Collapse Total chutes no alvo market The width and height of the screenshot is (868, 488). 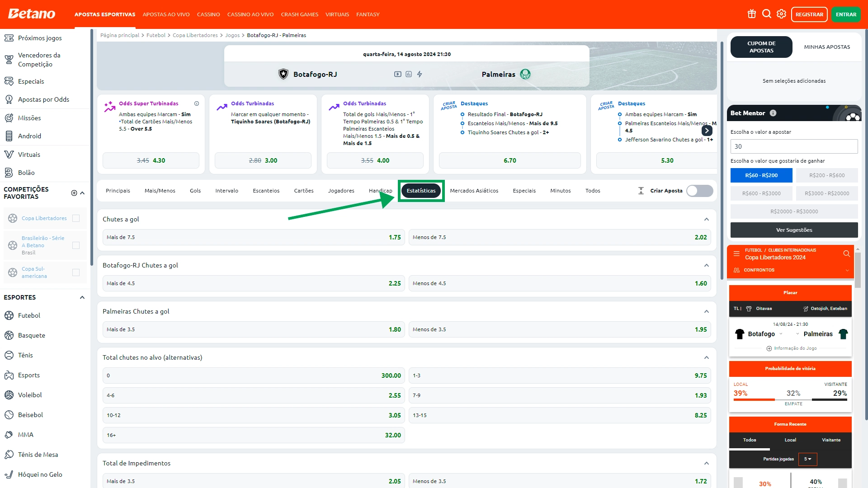(707, 357)
